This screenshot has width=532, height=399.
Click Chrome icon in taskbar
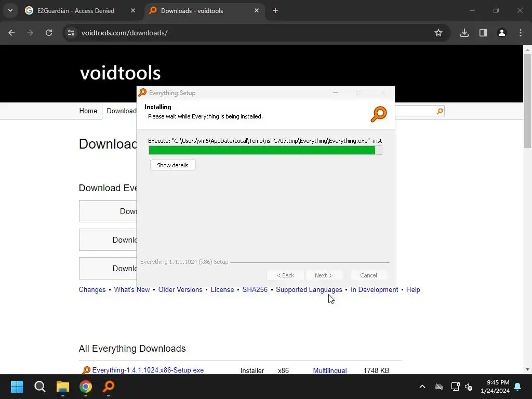pos(86,387)
